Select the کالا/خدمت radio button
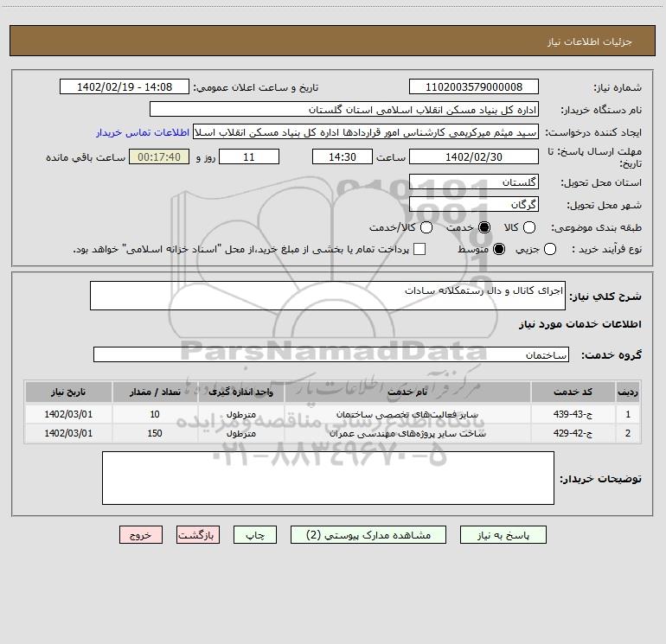The width and height of the screenshot is (666, 644). click(x=426, y=227)
